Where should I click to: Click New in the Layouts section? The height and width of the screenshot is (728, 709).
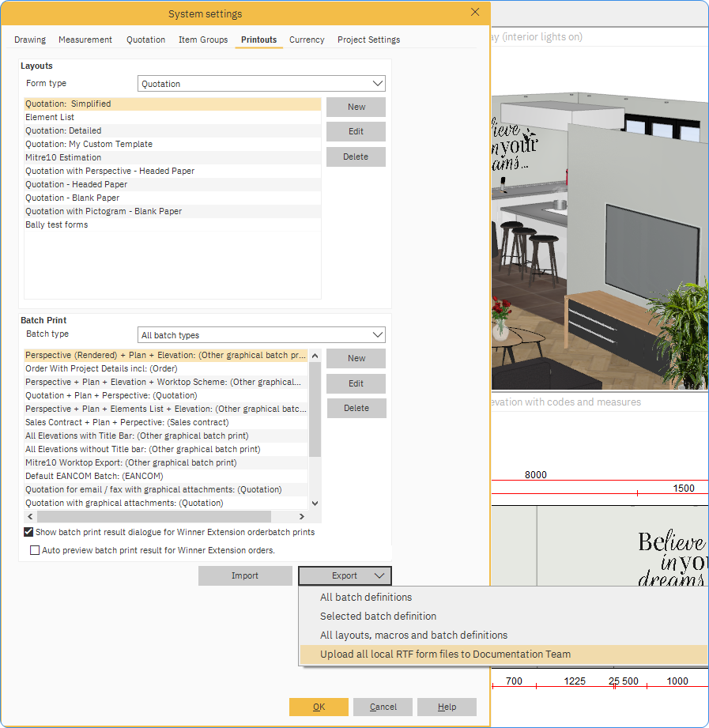click(356, 107)
